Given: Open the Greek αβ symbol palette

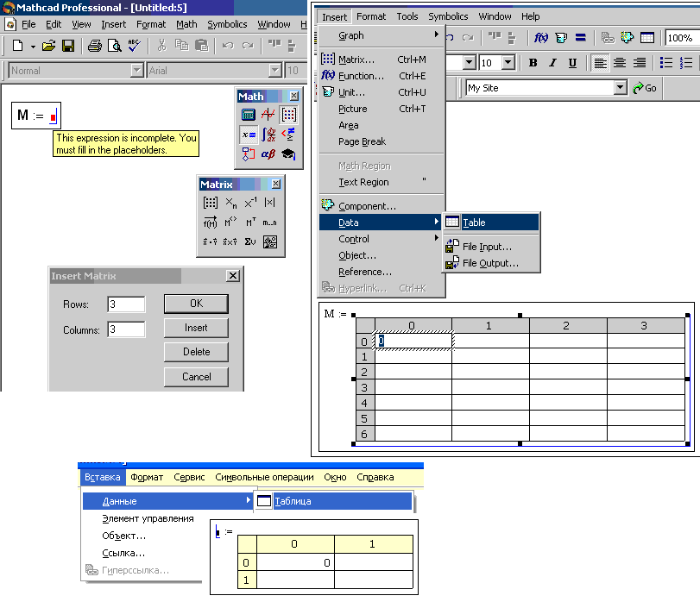Looking at the screenshot, I should coord(268,154).
